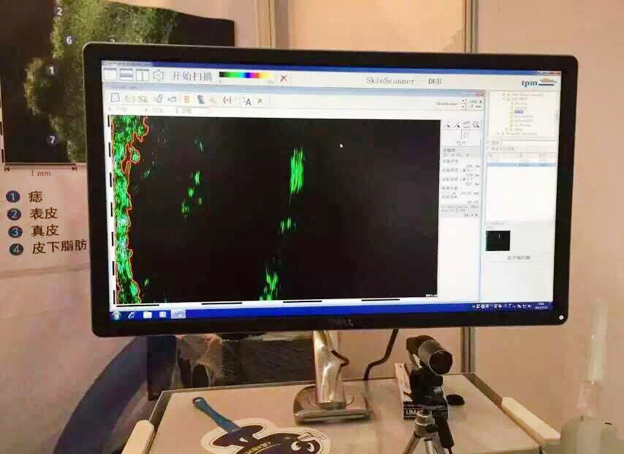Select the highlighted row in the scan list
The height and width of the screenshot is (454, 624).
tap(520, 163)
